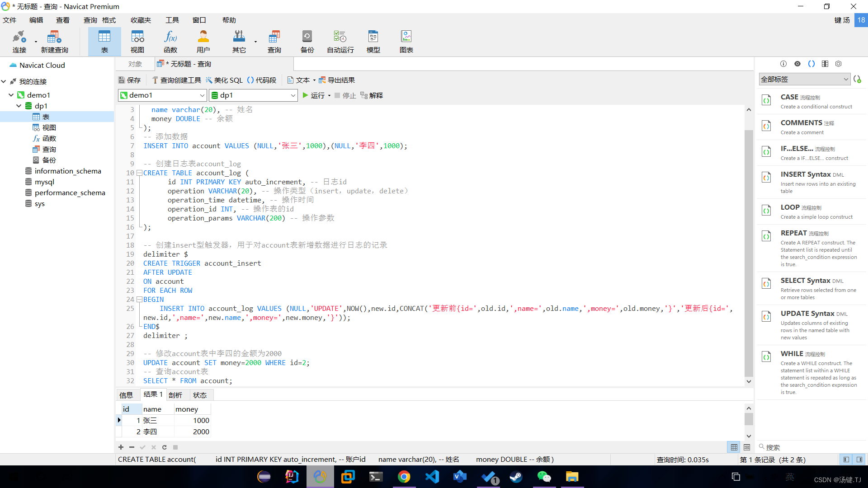Open the 收藏夹 favorites menu

(x=141, y=20)
